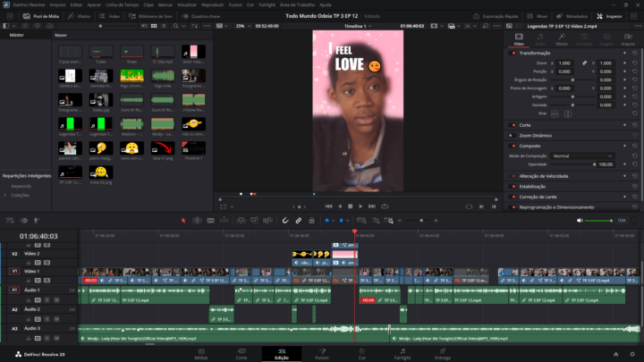Open the Modo de Composição dropdown
Image resolution: width=644 pixels, height=362 pixels.
(x=581, y=156)
